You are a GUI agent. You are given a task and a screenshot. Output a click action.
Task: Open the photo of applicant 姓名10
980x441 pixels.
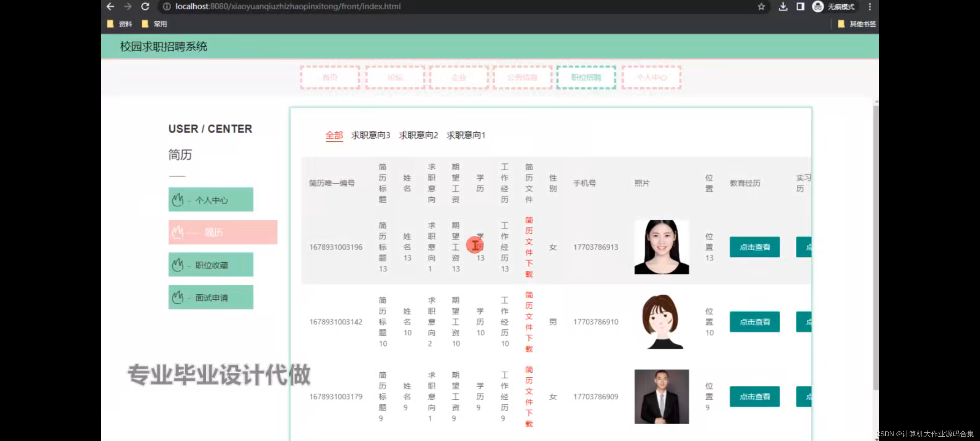tap(662, 322)
